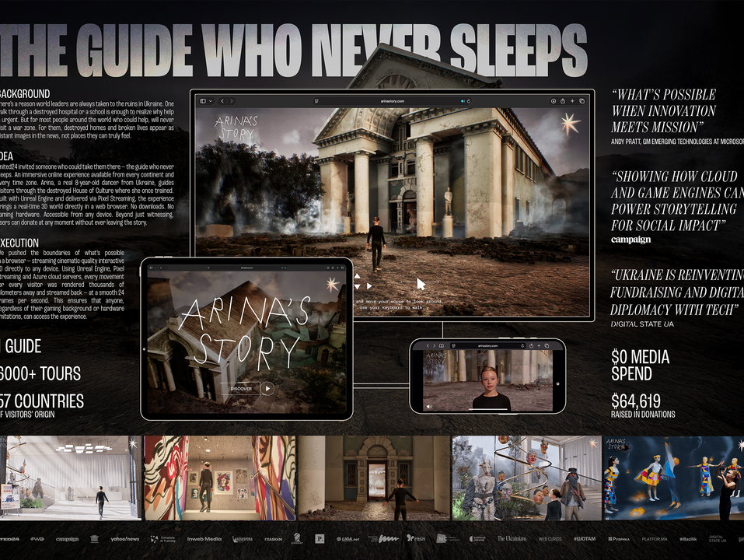Screen dimensions: 744x560
Task: Click the PLATFOR.MA logo in the footer
Action: pos(655,539)
